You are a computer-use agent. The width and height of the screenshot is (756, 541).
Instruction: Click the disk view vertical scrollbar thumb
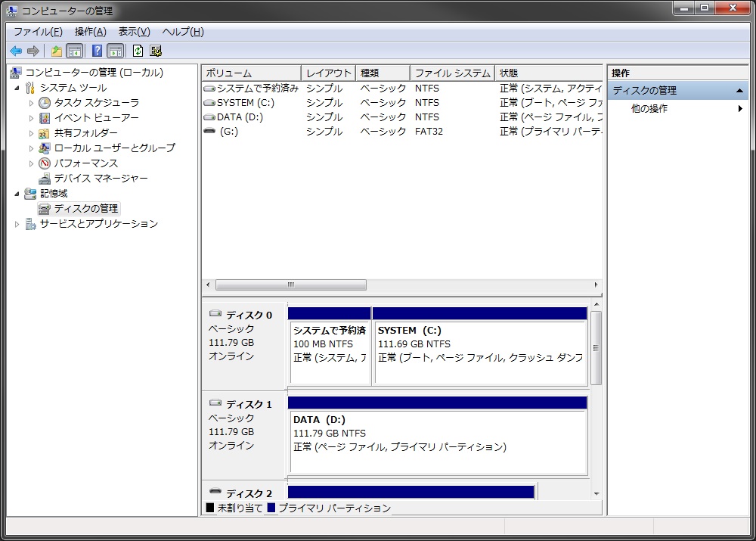tap(596, 348)
